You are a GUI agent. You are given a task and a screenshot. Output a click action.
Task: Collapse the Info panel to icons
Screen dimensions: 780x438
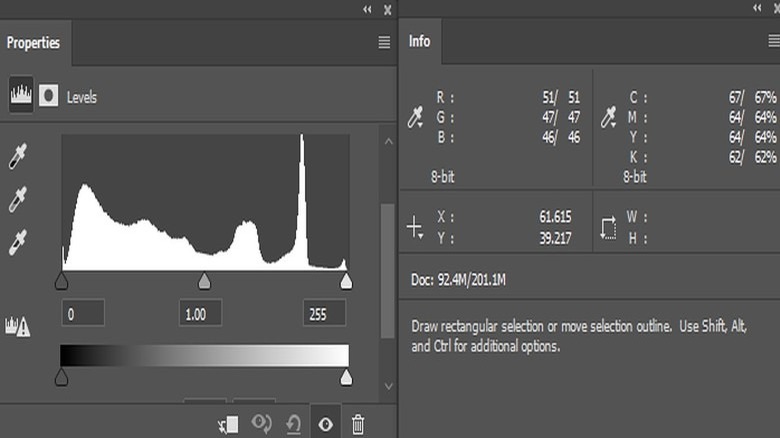tap(757, 7)
